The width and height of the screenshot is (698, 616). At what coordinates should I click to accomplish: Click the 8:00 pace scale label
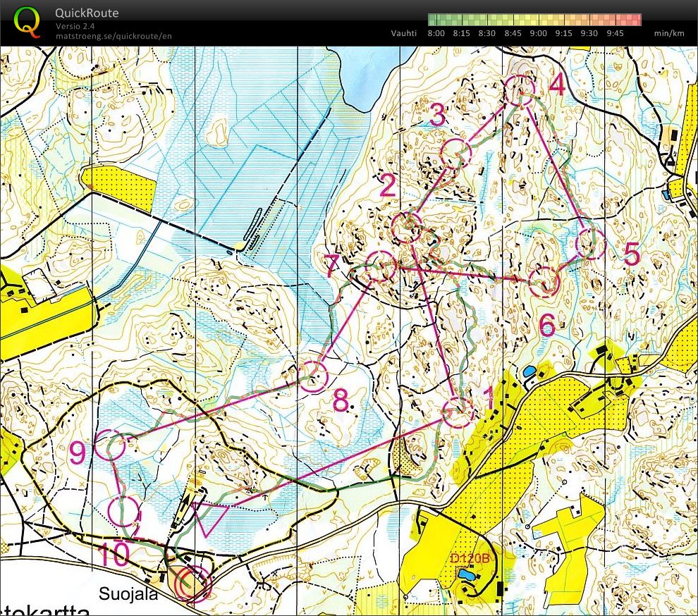click(x=437, y=32)
